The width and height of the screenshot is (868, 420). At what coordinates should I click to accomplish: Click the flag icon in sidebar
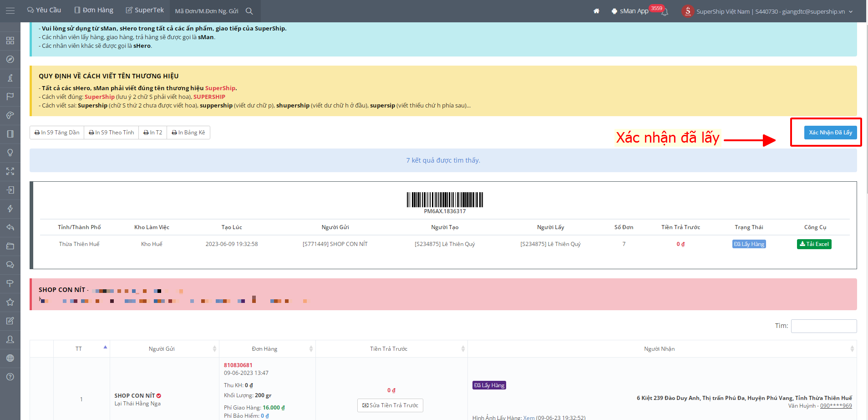click(10, 97)
